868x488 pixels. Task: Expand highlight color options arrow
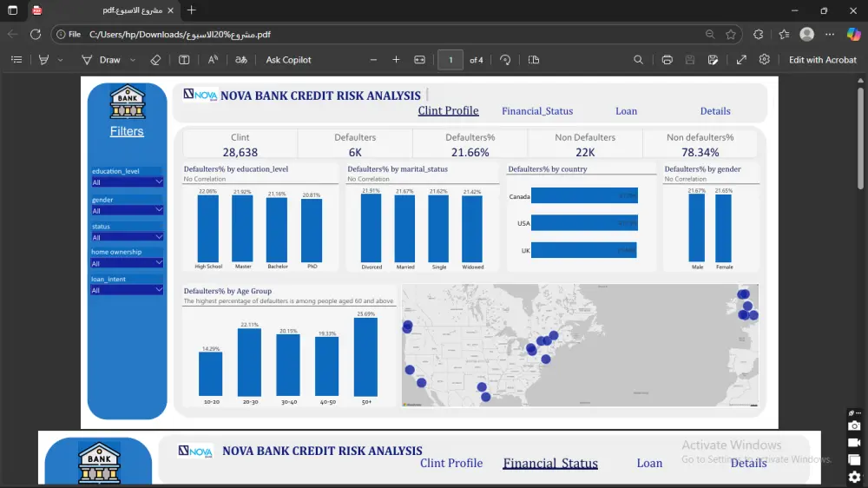point(60,60)
